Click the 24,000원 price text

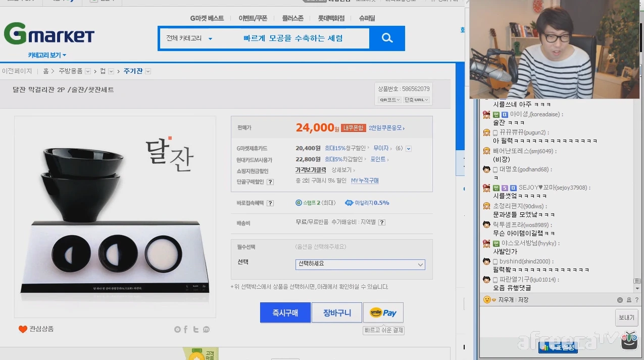[317, 128]
